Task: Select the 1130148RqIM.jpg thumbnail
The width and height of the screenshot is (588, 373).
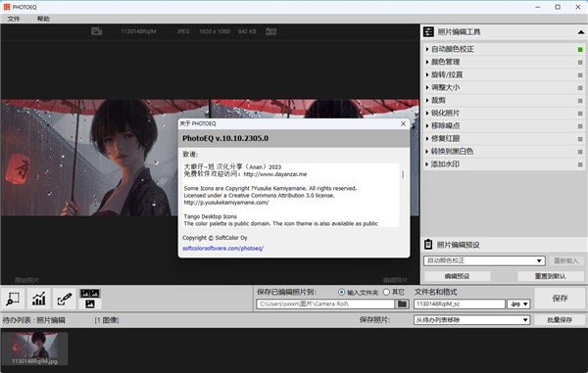Action: point(34,349)
